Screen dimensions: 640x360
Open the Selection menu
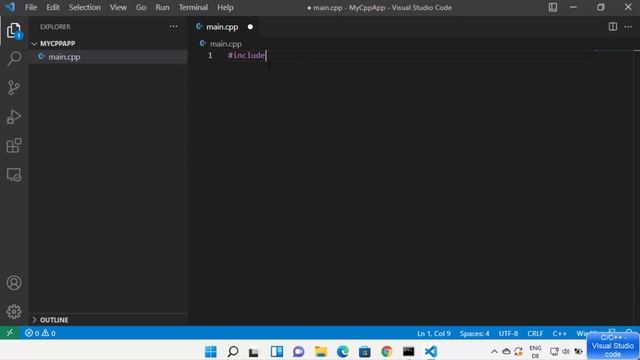pyautogui.click(x=84, y=7)
